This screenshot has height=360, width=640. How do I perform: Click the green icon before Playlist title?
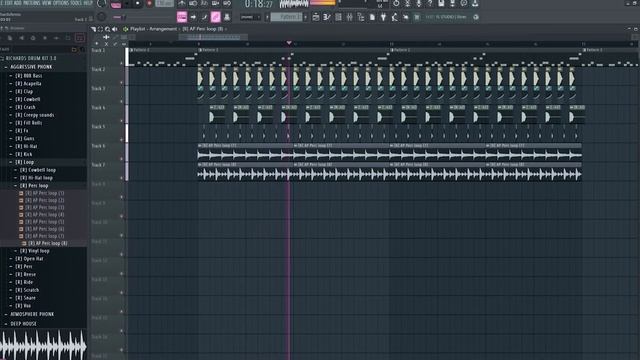coord(125,29)
